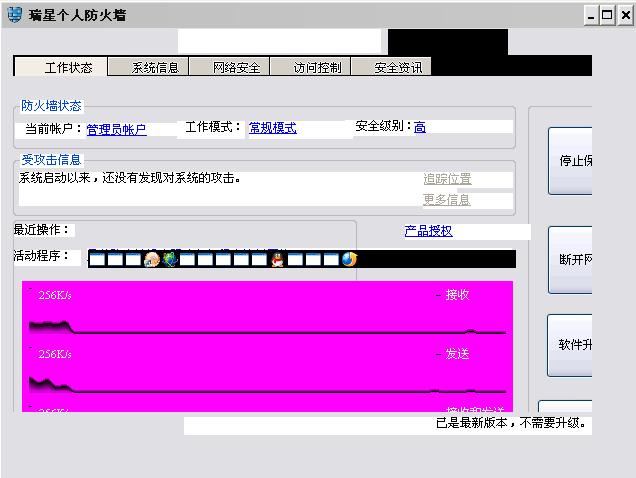Click the 工作模式 label
Image resolution: width=636 pixels, height=478 pixels.
pos(213,127)
